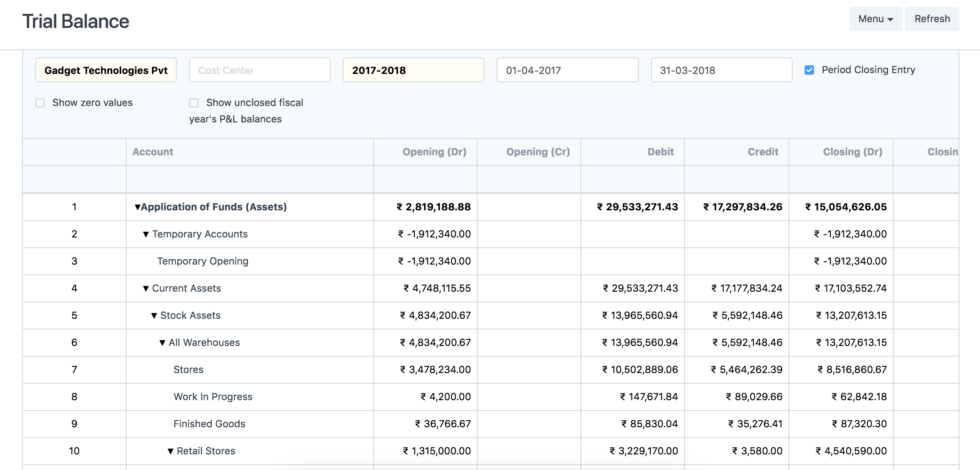Set the to date 31-03-2018
Viewport: 980px width, 470px height.
722,70
